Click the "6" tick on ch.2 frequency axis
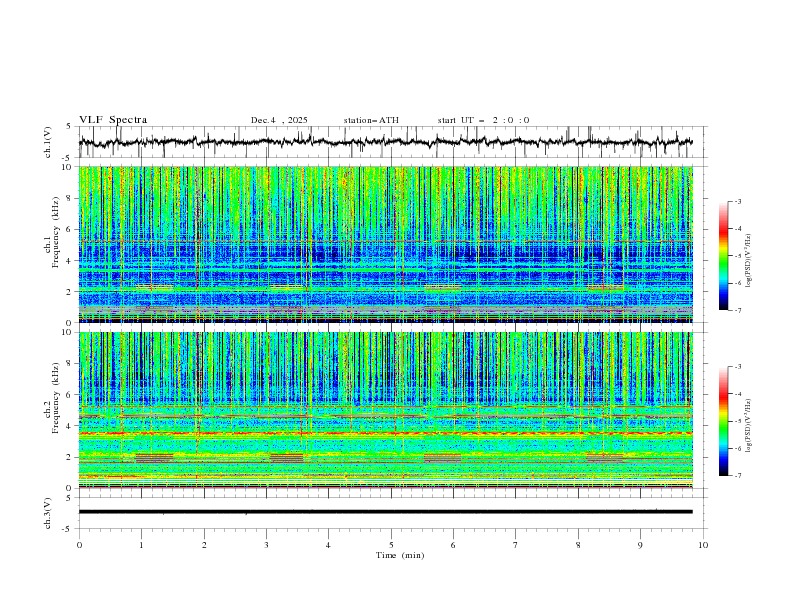 pos(69,395)
